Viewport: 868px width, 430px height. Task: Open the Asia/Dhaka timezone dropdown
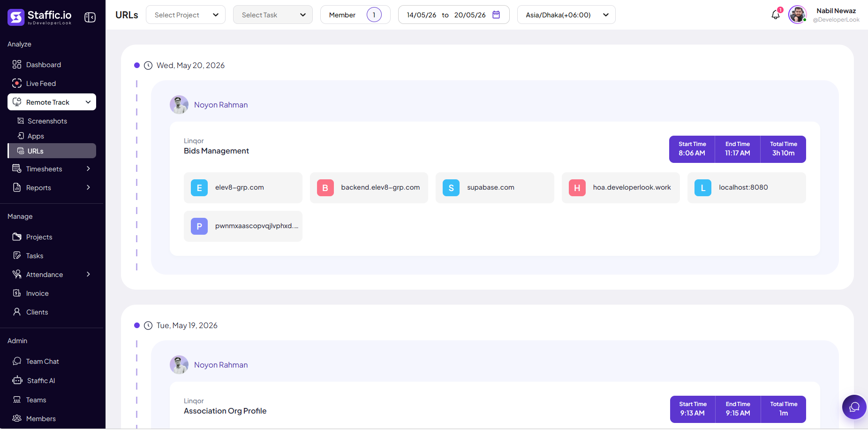[566, 15]
